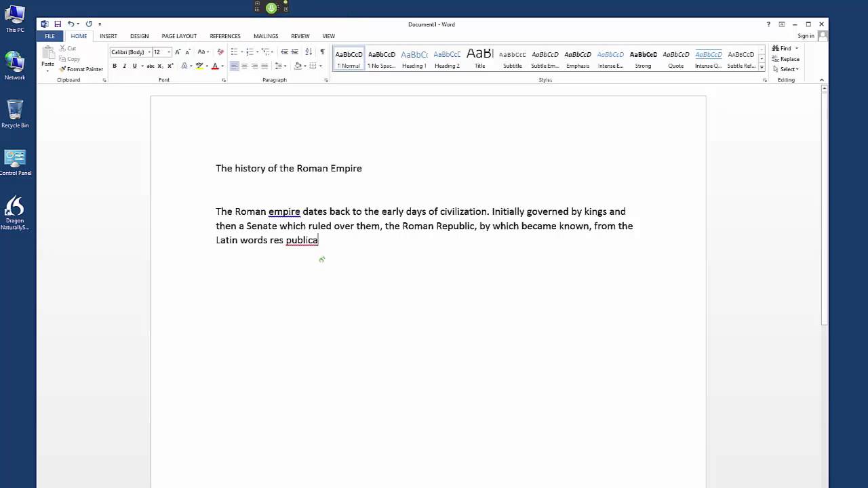Viewport: 868px width, 488px height.
Task: Click the Paste clipboard icon
Action: tap(47, 54)
